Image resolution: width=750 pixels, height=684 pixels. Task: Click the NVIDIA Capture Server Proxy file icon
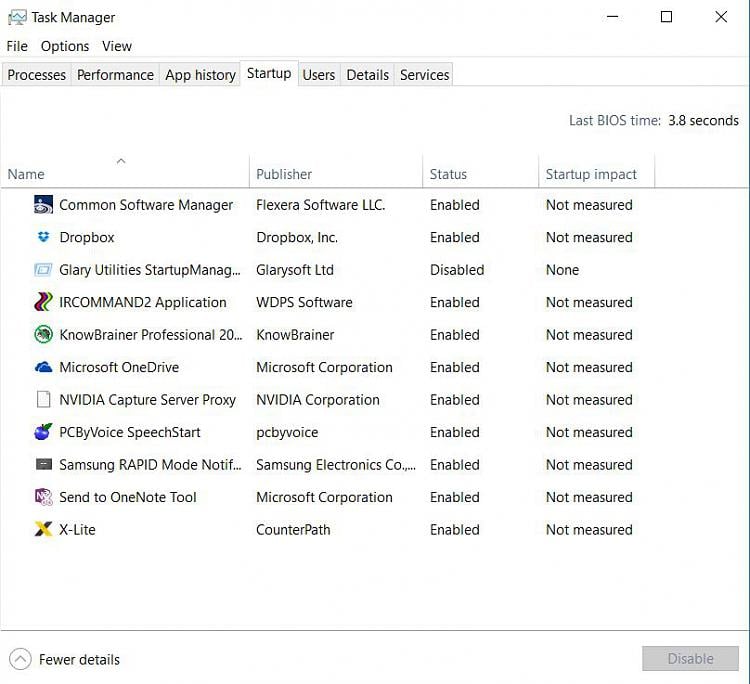tap(44, 399)
